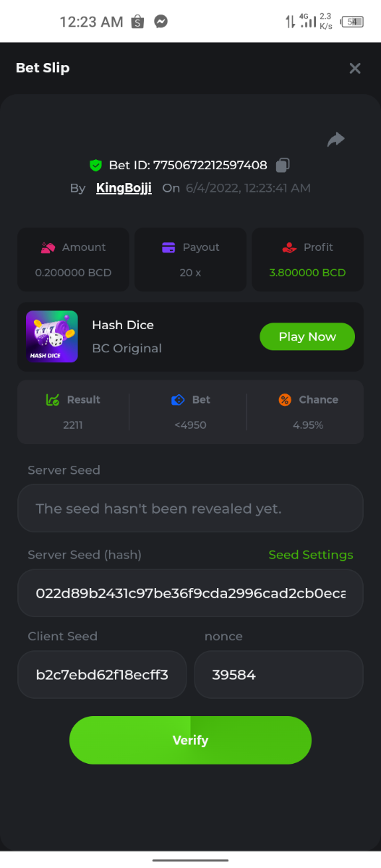This screenshot has width=381, height=868.
Task: Tap the green verified shield icon
Action: pos(95,166)
